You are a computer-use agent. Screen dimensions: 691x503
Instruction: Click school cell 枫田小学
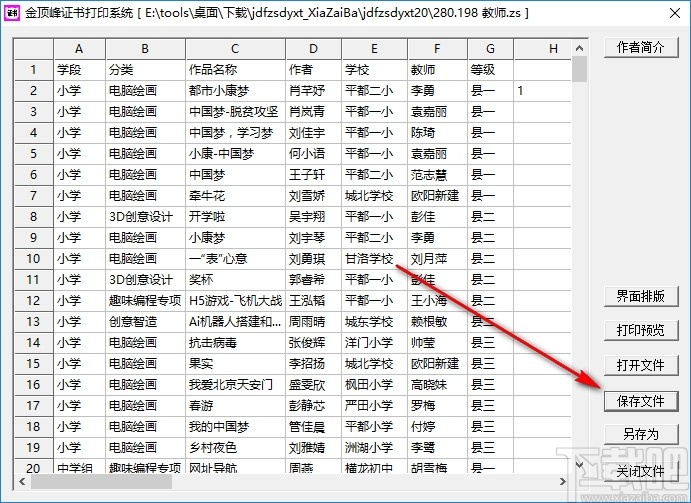click(x=375, y=384)
